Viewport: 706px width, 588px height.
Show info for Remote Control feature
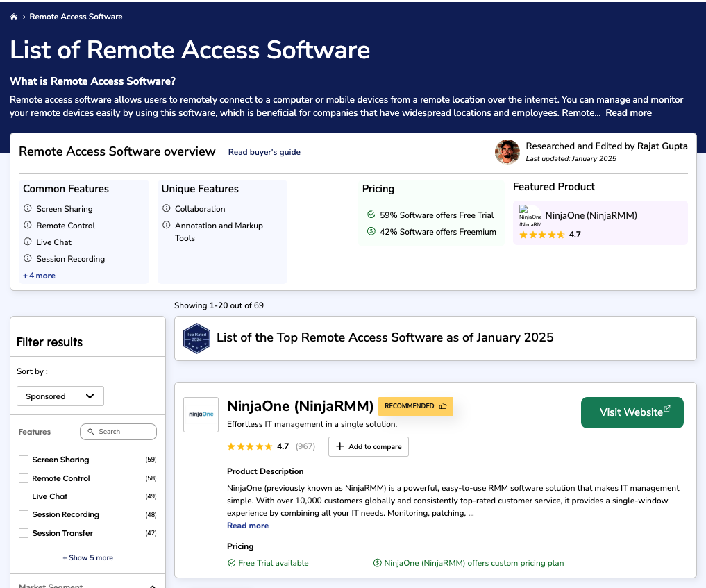pyautogui.click(x=28, y=225)
